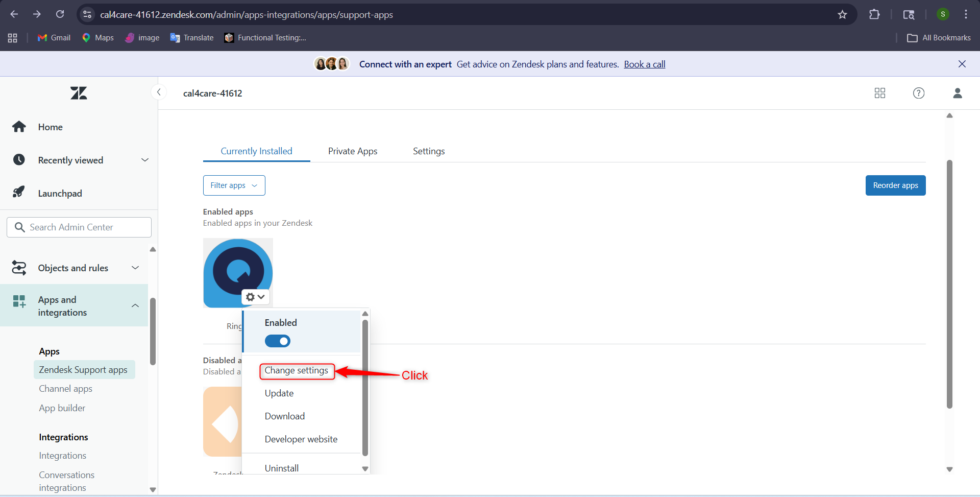Open Conversations integrations in sidebar
The height and width of the screenshot is (497, 980).
[x=67, y=481]
